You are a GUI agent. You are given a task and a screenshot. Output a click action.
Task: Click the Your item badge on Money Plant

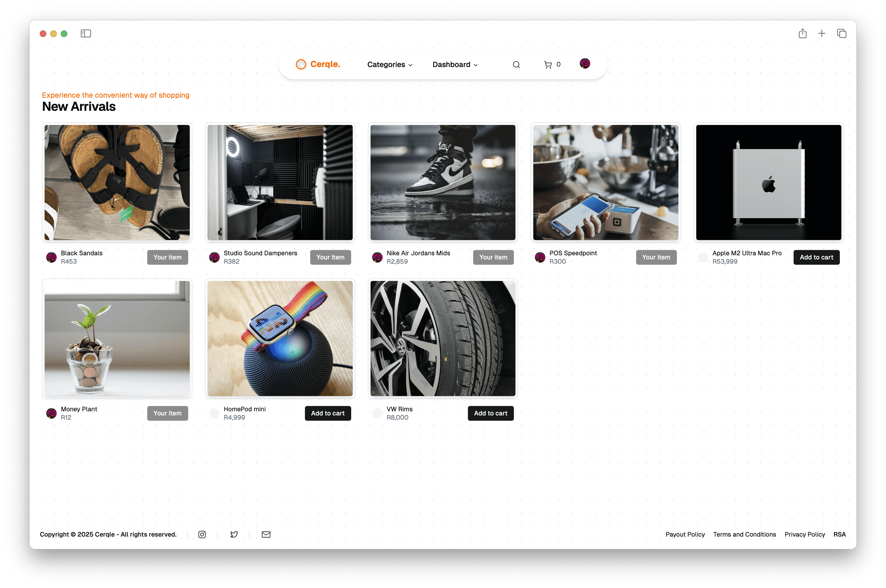pyautogui.click(x=167, y=413)
